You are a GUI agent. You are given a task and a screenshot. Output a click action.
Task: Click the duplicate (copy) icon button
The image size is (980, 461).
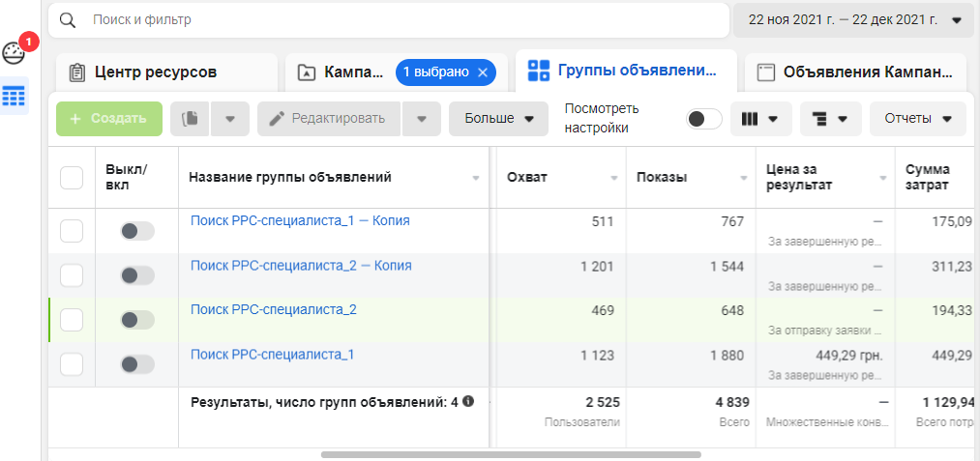point(190,119)
